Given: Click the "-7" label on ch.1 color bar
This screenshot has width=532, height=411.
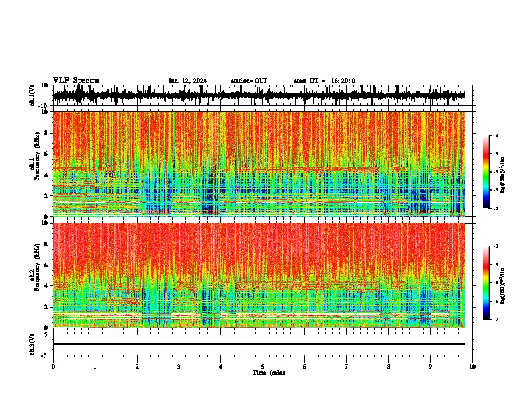Looking at the screenshot, I should point(495,208).
